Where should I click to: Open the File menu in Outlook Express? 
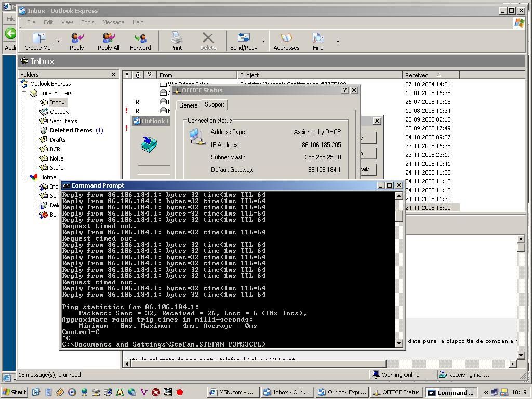click(x=31, y=22)
